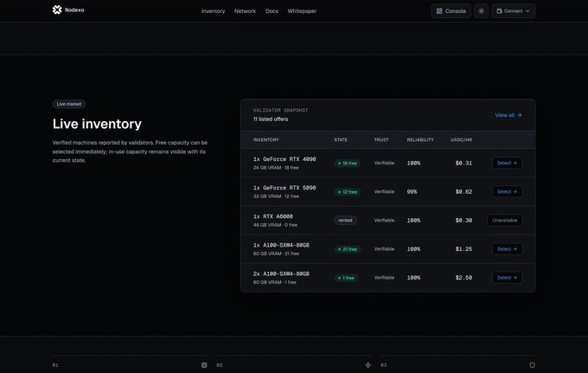Click the $1.25 price value
Viewport: 588px width, 373px height.
pyautogui.click(x=463, y=249)
